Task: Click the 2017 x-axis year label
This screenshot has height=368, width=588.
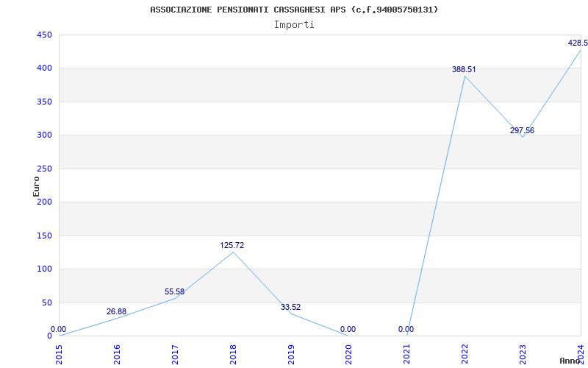Action: 175,355
